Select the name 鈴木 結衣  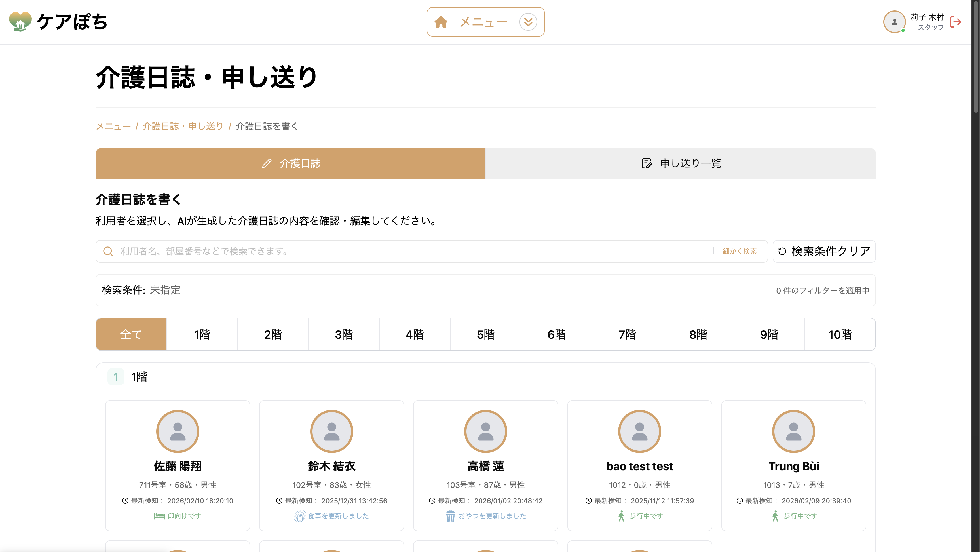(x=332, y=466)
